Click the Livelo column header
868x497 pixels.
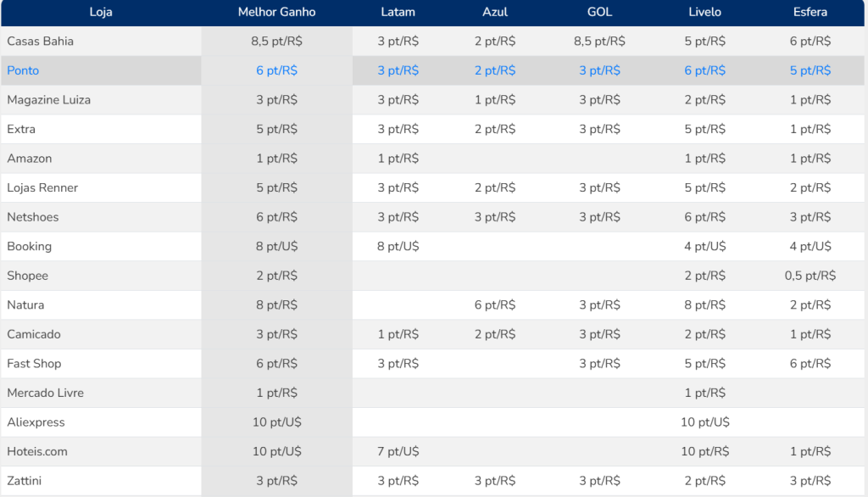tap(704, 12)
